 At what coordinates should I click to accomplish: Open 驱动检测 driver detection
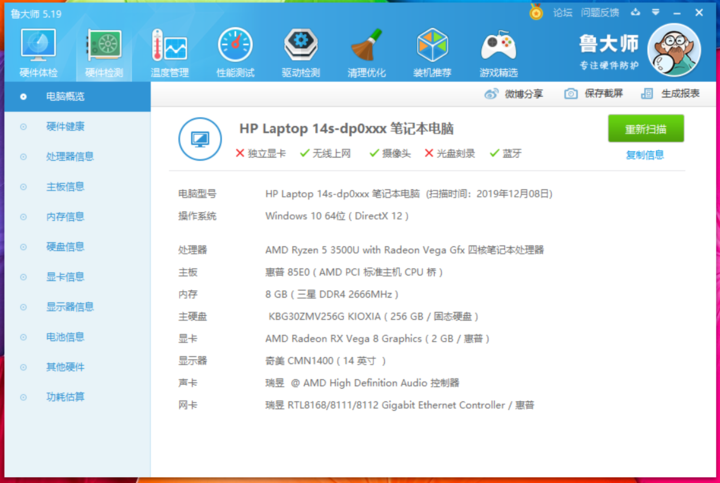point(301,52)
